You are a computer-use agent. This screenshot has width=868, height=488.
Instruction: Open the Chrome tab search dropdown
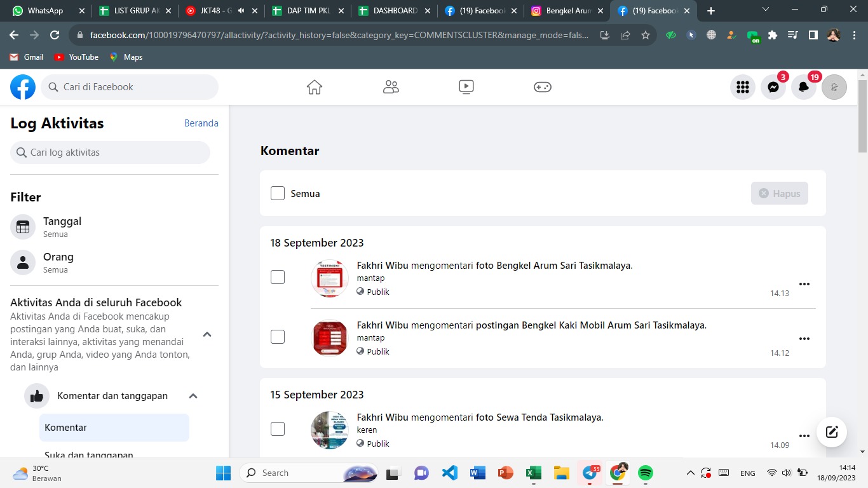pyautogui.click(x=766, y=10)
